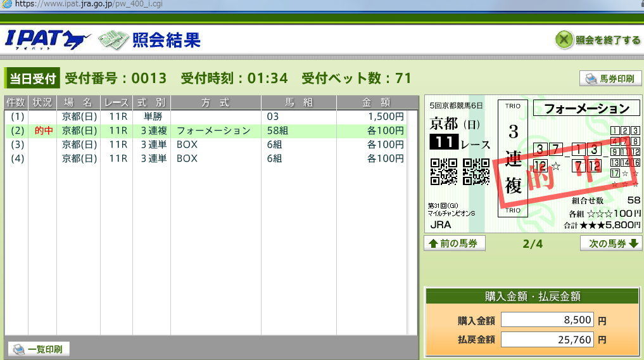Click 6組 in row 3

[x=274, y=145]
